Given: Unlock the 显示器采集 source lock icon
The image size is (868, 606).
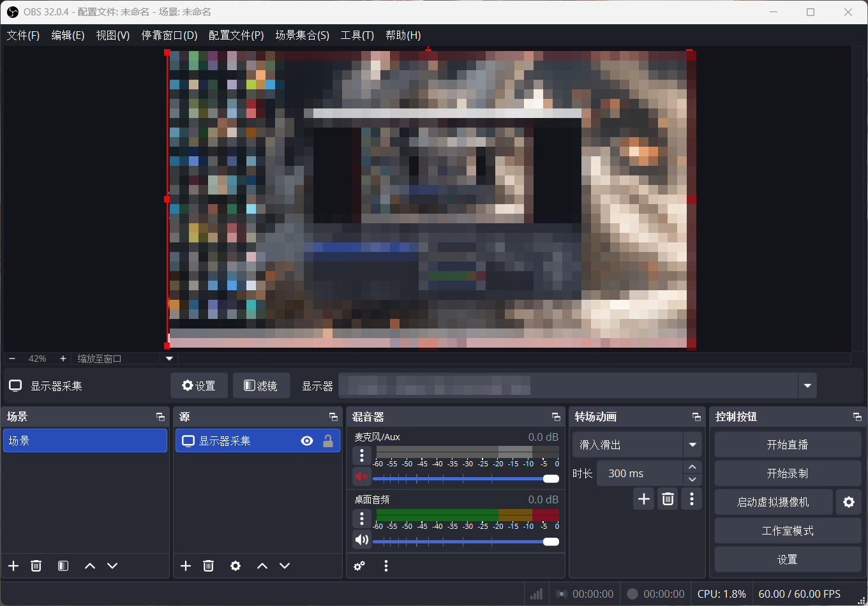Looking at the screenshot, I should pos(328,441).
